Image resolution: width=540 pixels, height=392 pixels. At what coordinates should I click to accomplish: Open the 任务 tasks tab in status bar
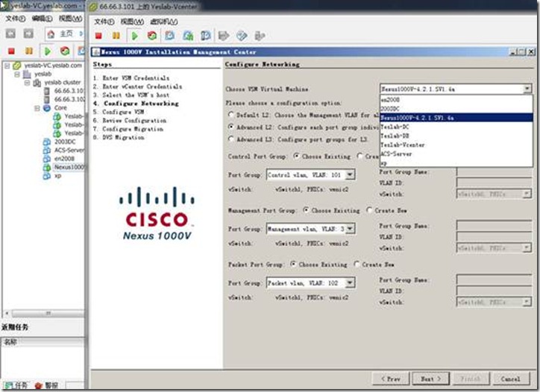(16, 385)
